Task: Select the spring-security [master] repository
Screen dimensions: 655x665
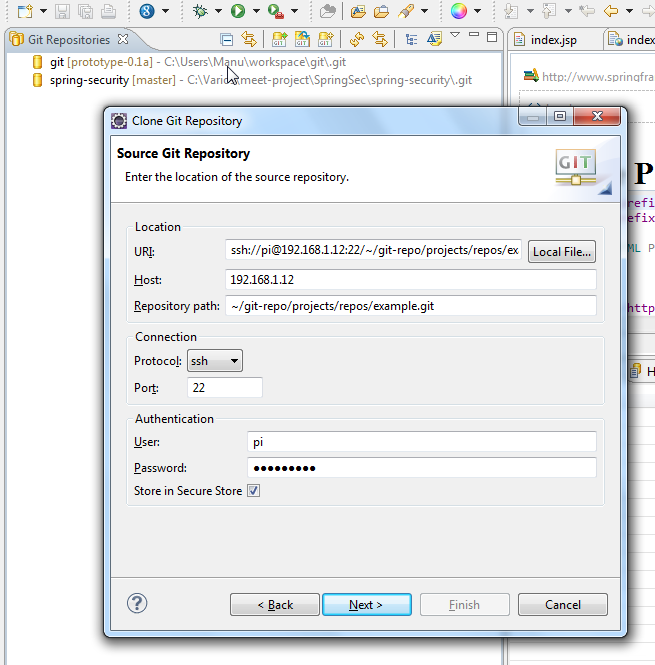Action: click(252, 80)
